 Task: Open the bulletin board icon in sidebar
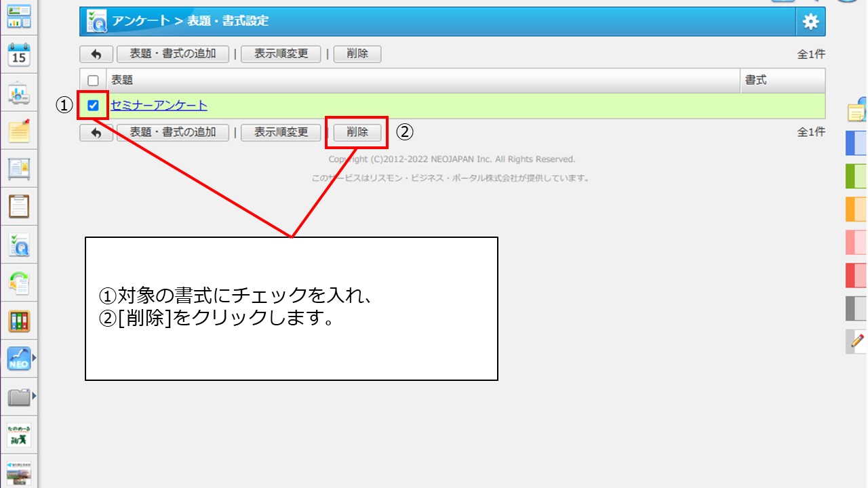click(x=19, y=169)
